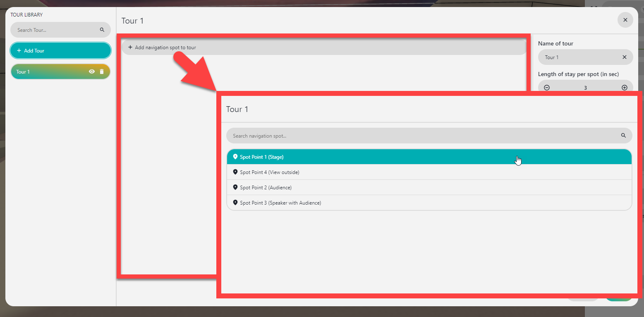Click the search magnifier in Tour Library

(x=102, y=30)
